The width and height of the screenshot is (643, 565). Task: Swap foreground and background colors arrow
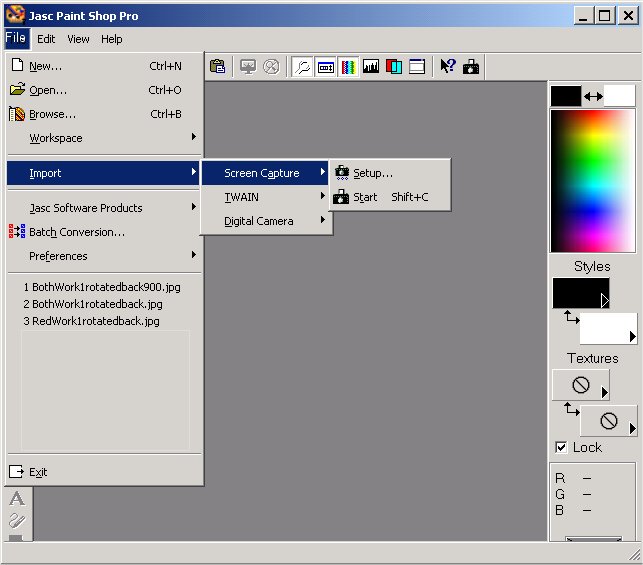click(593, 96)
